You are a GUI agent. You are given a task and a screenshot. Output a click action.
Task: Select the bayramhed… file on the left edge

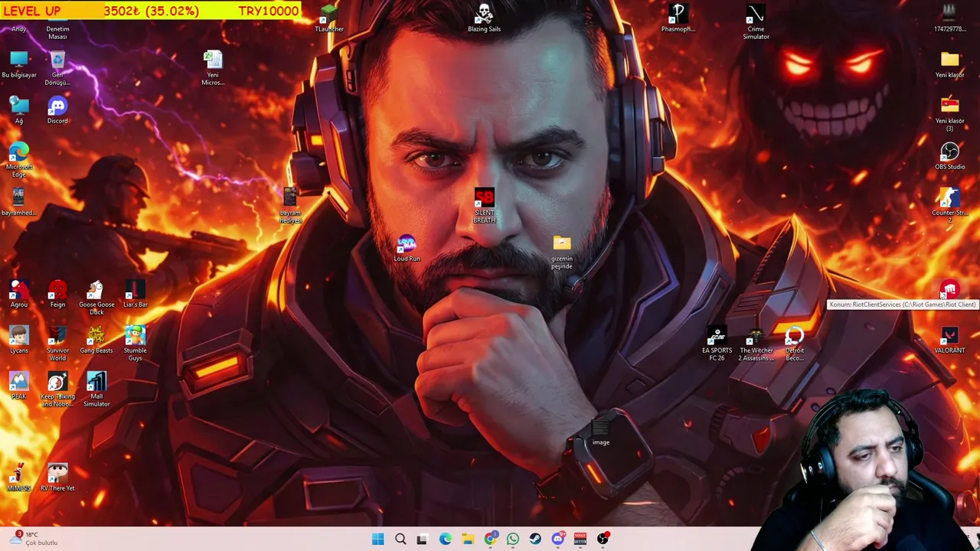pos(19,203)
